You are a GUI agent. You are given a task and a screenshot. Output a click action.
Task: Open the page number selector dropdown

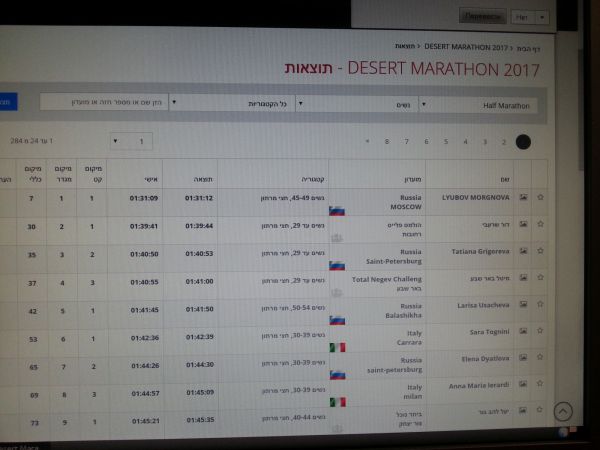coord(131,141)
